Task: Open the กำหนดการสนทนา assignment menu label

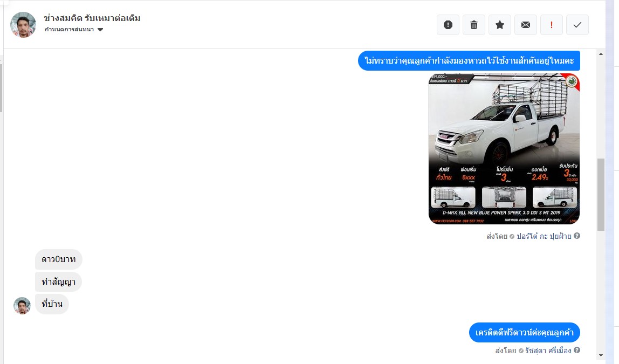Action: (69, 30)
